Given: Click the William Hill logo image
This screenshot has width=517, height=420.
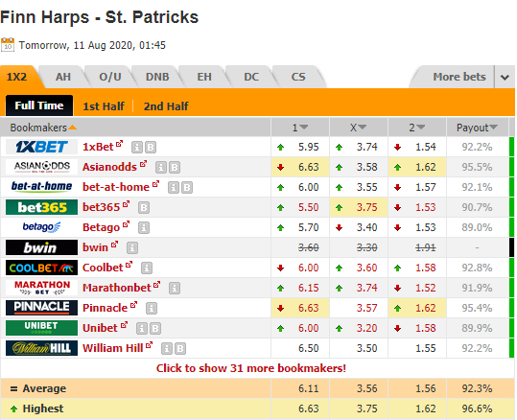Looking at the screenshot, I should [x=41, y=348].
